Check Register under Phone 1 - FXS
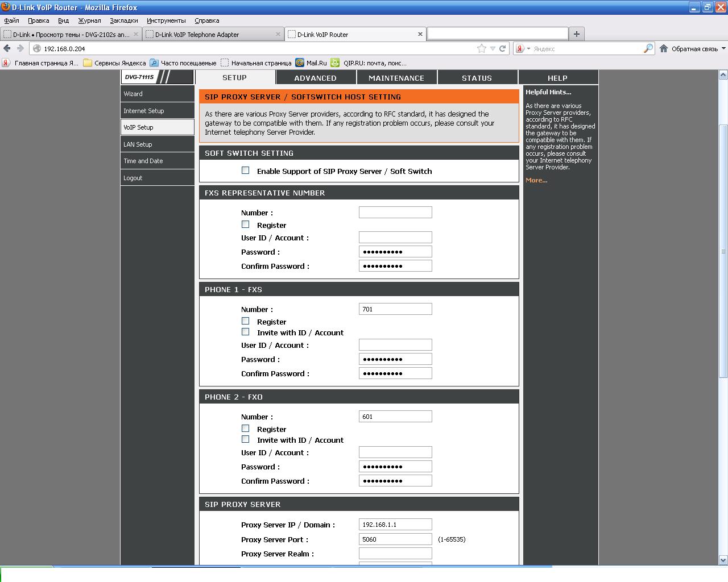 (246, 321)
